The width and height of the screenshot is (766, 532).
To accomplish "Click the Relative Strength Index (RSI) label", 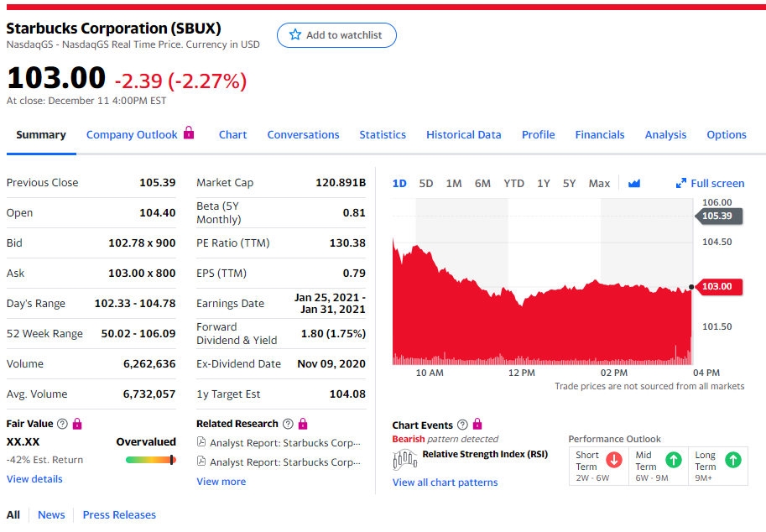I will (485, 454).
